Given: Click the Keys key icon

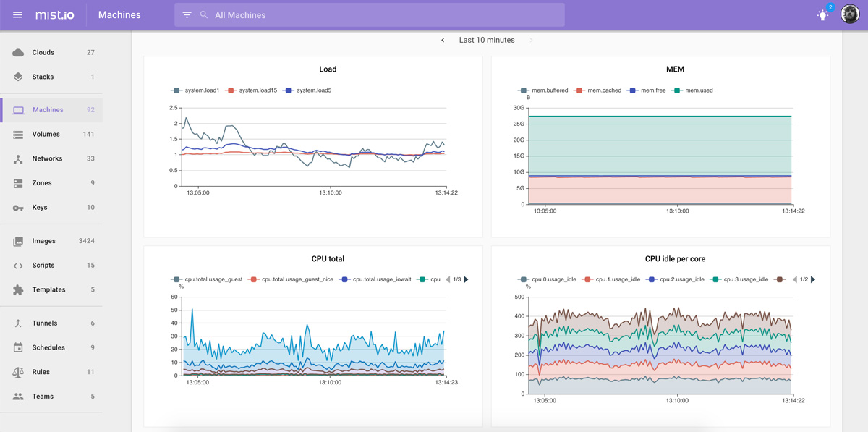Looking at the screenshot, I should [x=18, y=207].
